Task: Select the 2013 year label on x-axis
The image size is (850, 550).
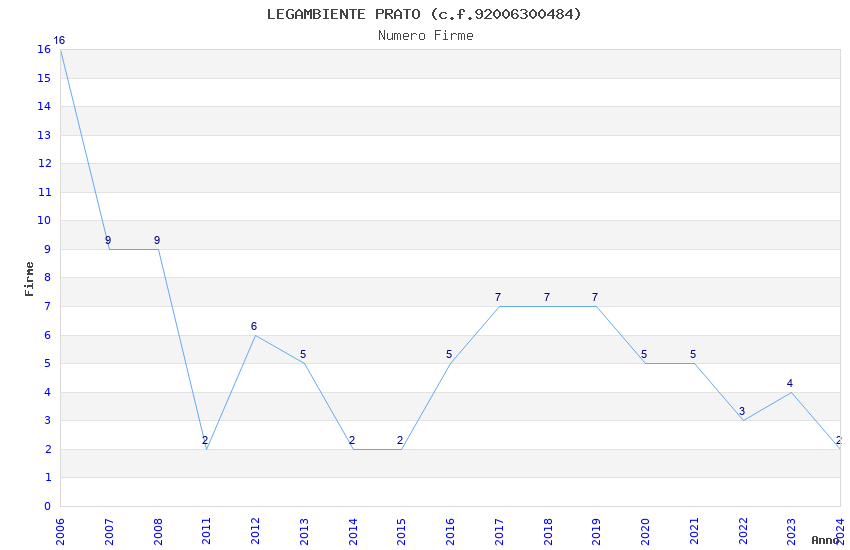Action: [304, 532]
